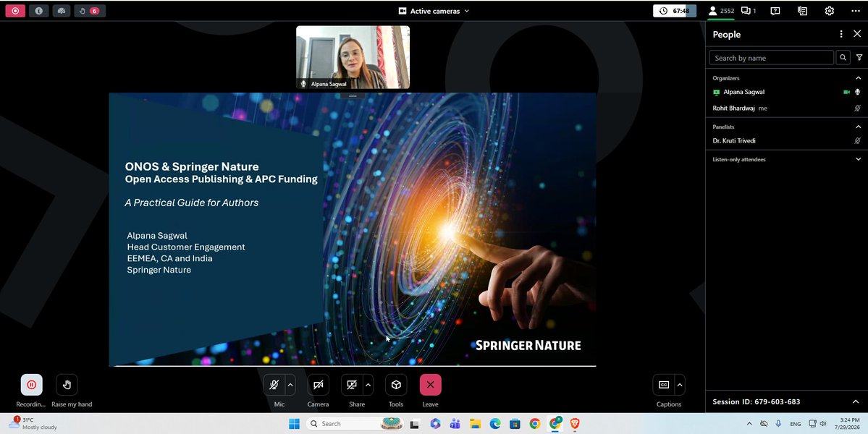
Task: Click system tray microphone icon
Action: coord(778,423)
